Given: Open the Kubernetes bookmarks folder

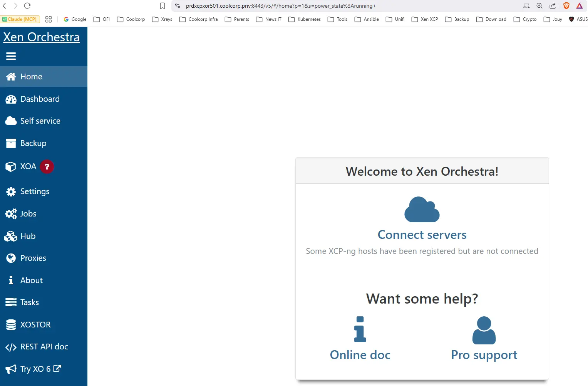Looking at the screenshot, I should tap(305, 19).
